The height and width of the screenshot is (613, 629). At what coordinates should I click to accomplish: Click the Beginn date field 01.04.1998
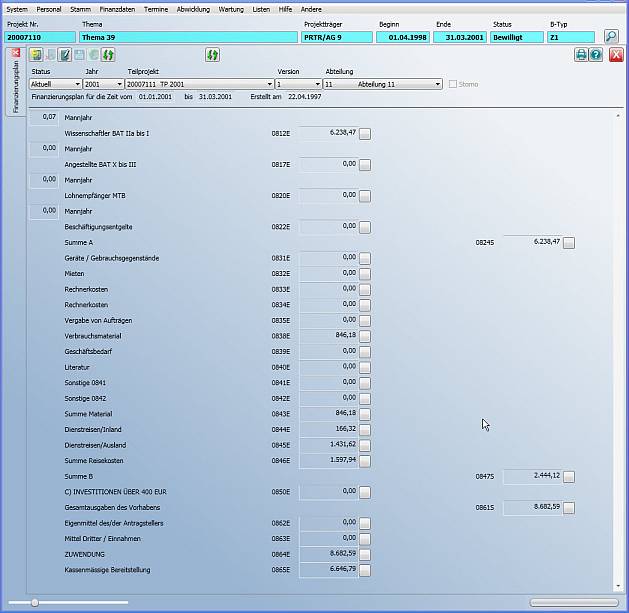pyautogui.click(x=403, y=37)
